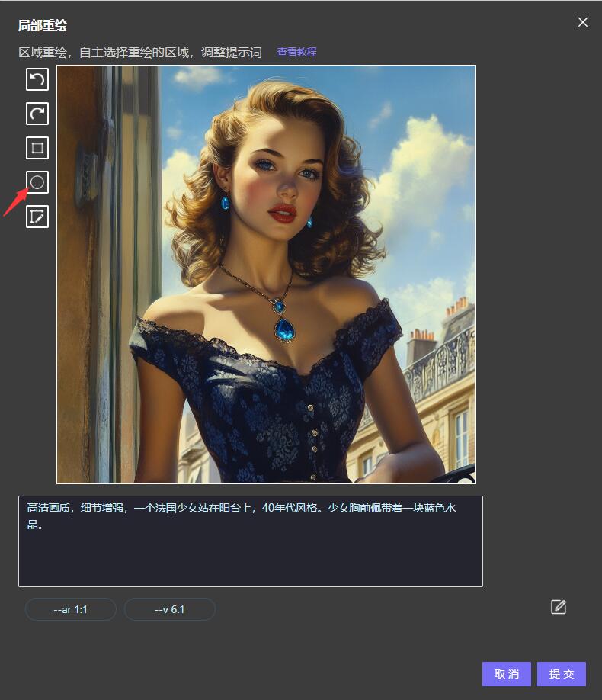
Task: Click the 提交 button
Action: (x=562, y=673)
